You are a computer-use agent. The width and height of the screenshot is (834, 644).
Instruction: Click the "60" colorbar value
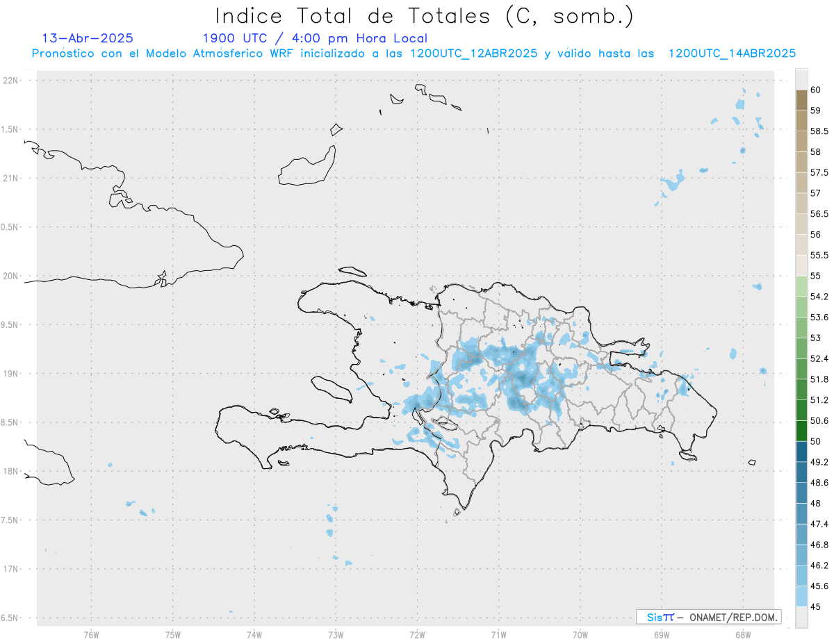pos(815,90)
